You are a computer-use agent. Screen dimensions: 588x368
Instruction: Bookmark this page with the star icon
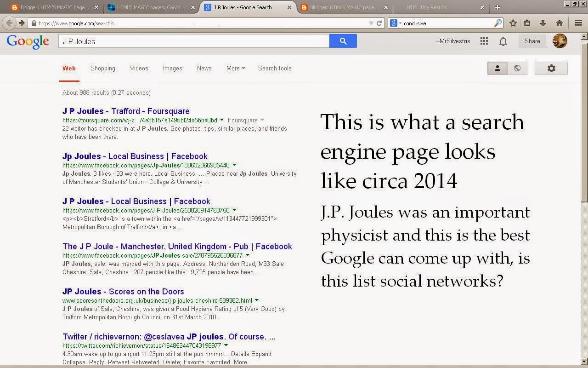pos(513,23)
